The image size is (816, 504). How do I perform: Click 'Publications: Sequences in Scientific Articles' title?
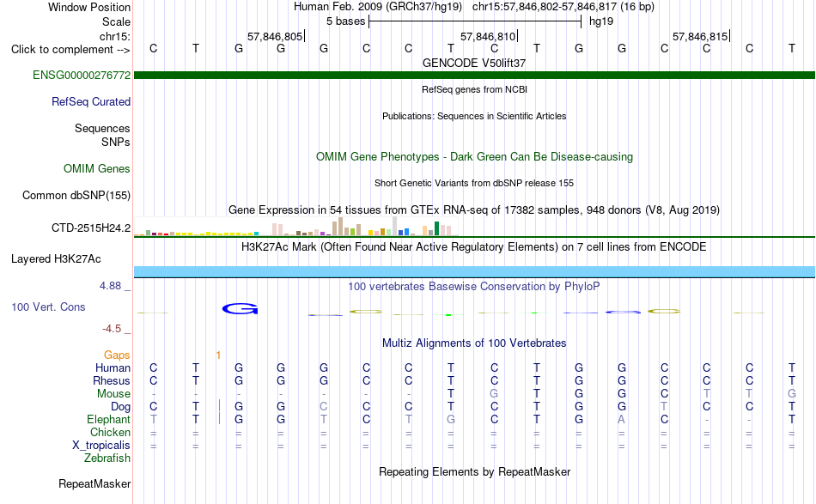coord(474,116)
